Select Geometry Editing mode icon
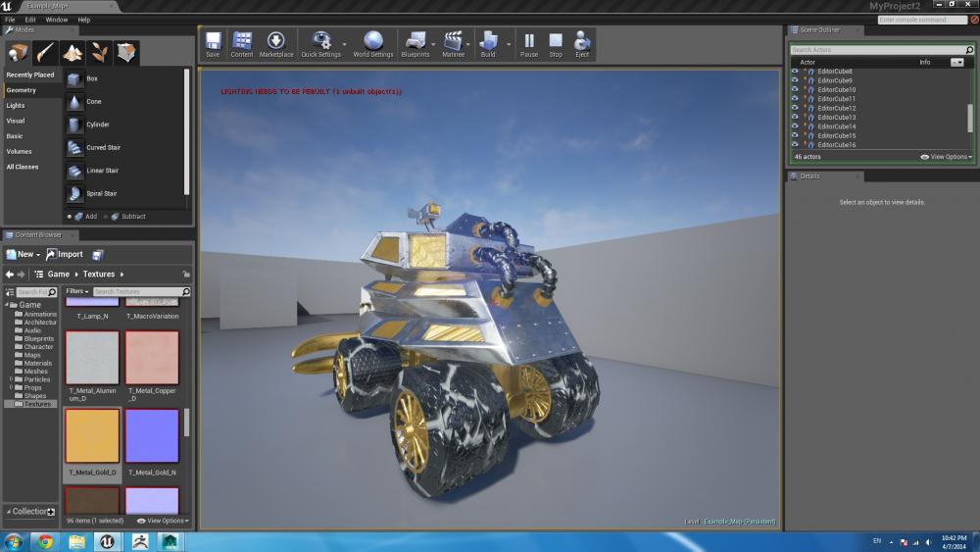The height and width of the screenshot is (552, 980). click(126, 53)
